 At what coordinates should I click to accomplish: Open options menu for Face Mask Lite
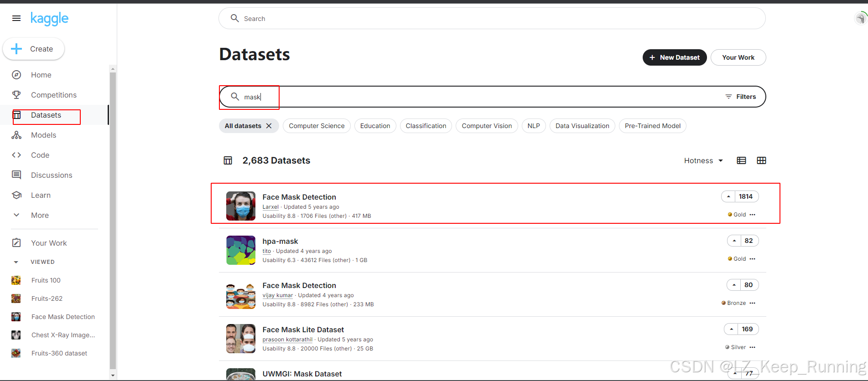point(753,347)
